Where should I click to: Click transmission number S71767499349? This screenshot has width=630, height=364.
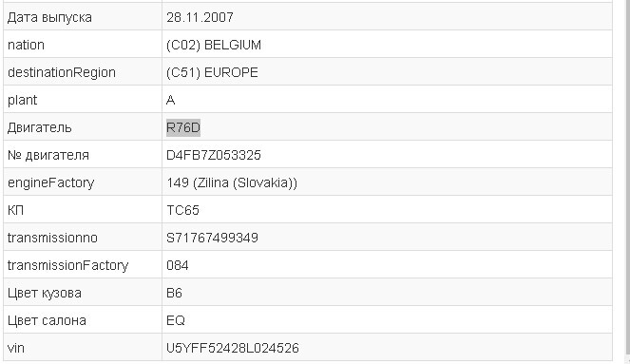pos(212,238)
